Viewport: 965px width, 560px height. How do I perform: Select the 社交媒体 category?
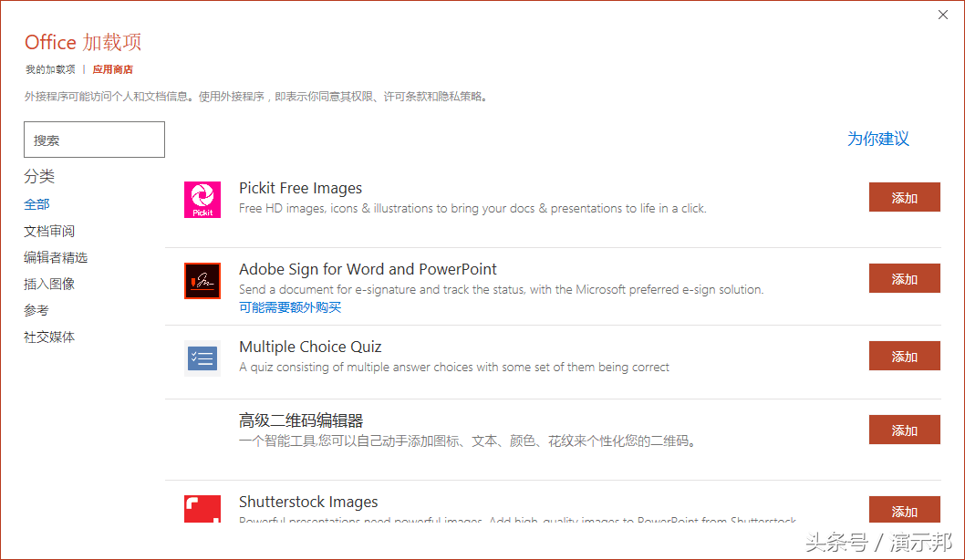pos(49,337)
